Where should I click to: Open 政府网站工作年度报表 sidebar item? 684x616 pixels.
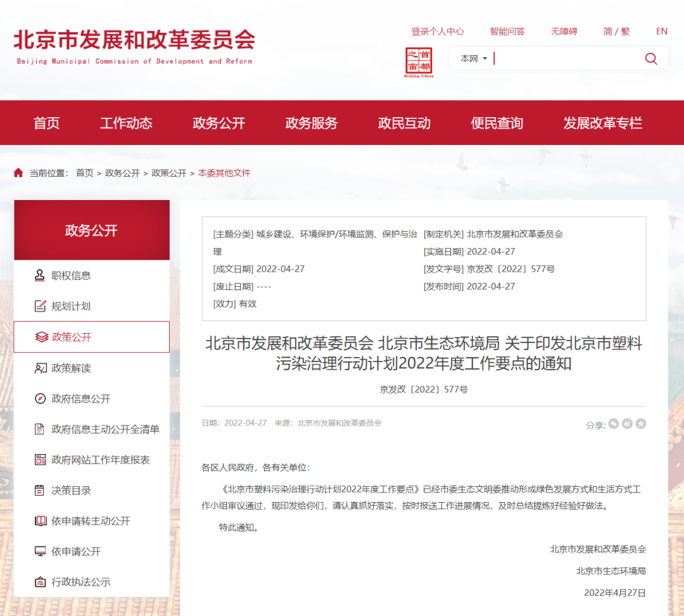click(x=101, y=460)
